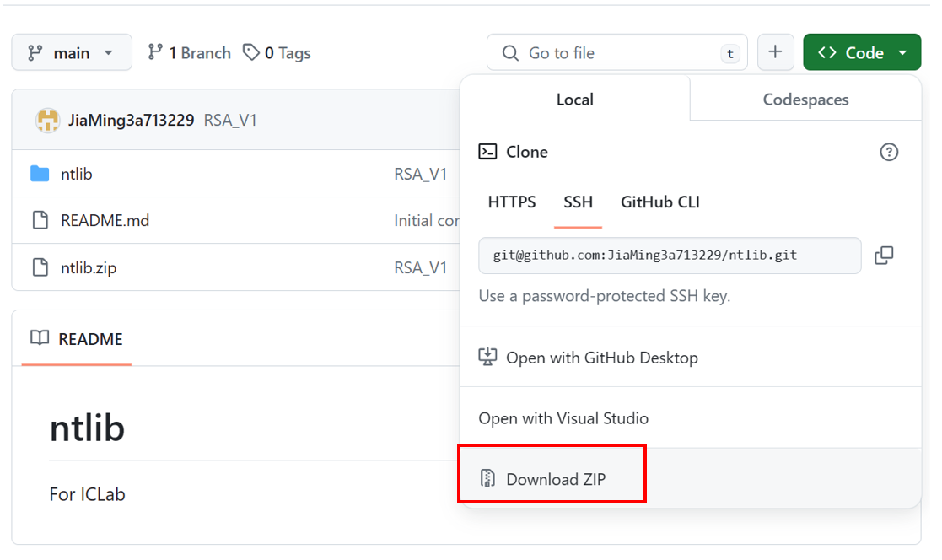Select the HTTPS clone tab
This screenshot has width=942, height=560.
click(512, 202)
